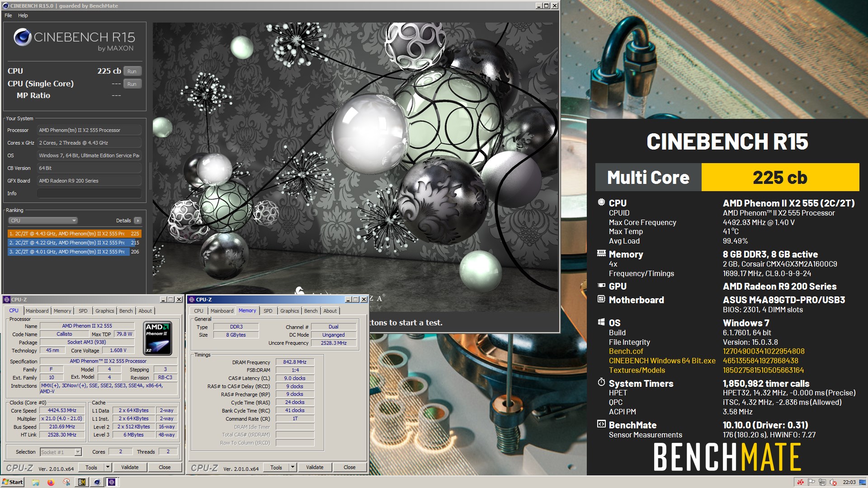Run the CPU multi-core benchmark
Image resolution: width=868 pixels, height=488 pixels.
(x=132, y=71)
